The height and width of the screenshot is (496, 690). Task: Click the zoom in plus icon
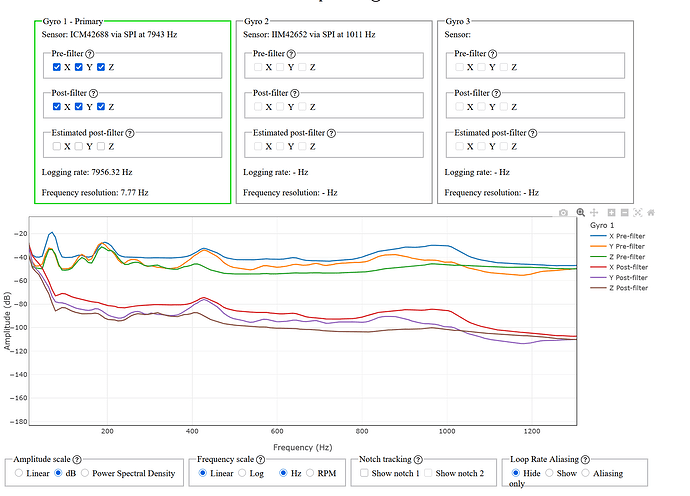click(x=611, y=213)
